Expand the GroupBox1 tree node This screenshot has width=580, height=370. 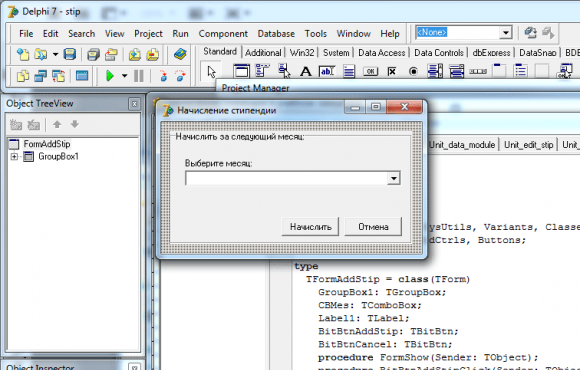coord(14,157)
